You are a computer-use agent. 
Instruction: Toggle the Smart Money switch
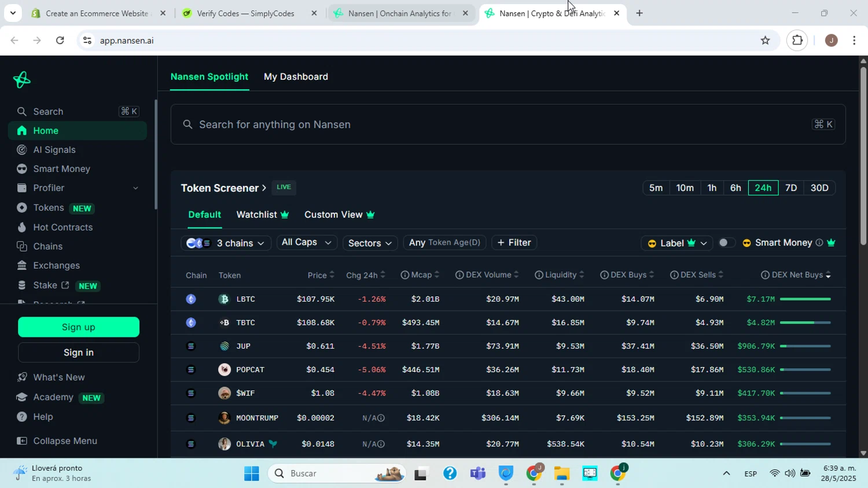coord(726,243)
